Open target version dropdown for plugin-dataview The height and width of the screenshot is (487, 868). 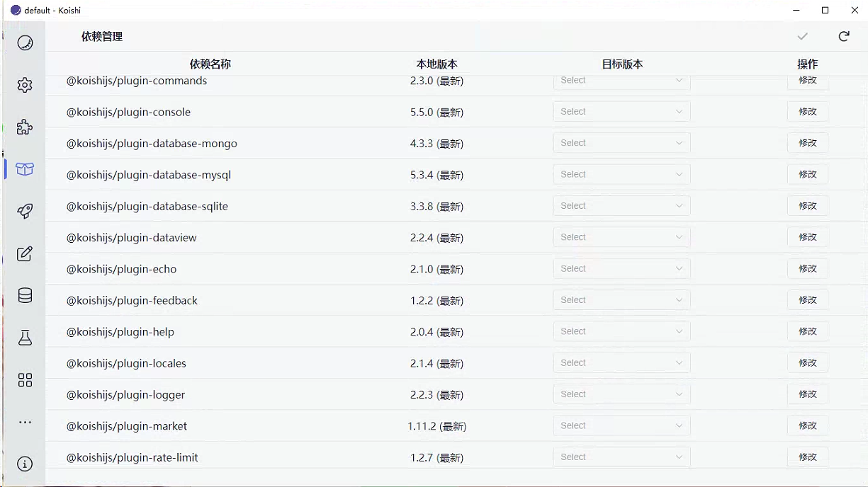[x=621, y=237]
